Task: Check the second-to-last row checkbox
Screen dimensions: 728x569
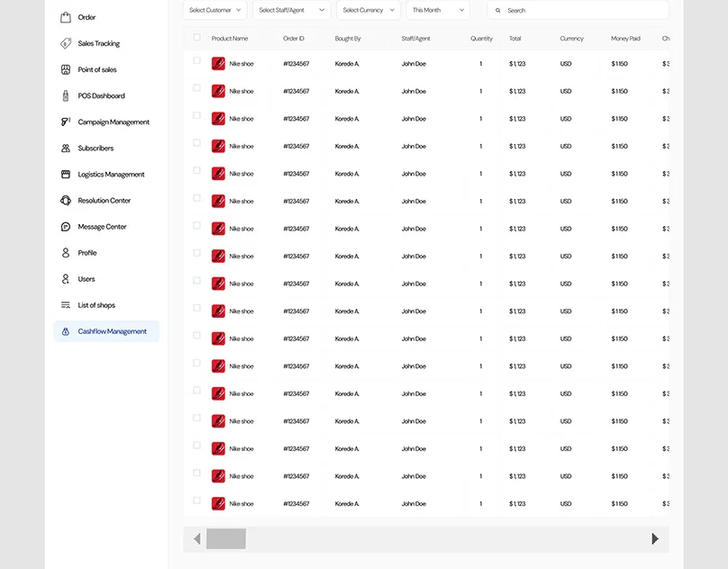Action: click(196, 473)
